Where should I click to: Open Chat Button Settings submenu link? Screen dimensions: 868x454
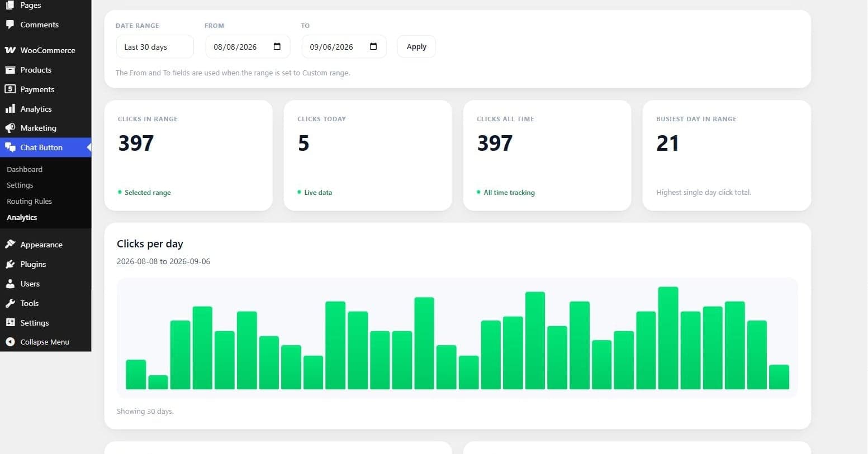[20, 185]
